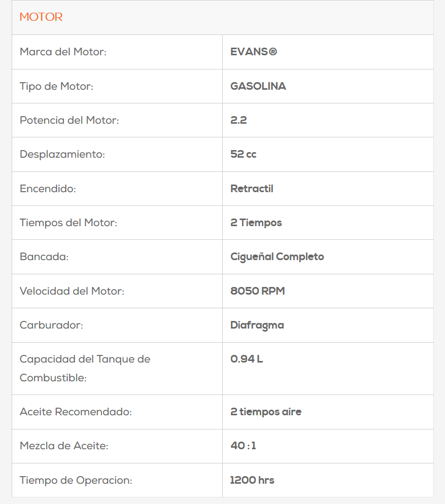Click the Encendido row label
Viewport: 445px width, 504px height.
click(48, 189)
